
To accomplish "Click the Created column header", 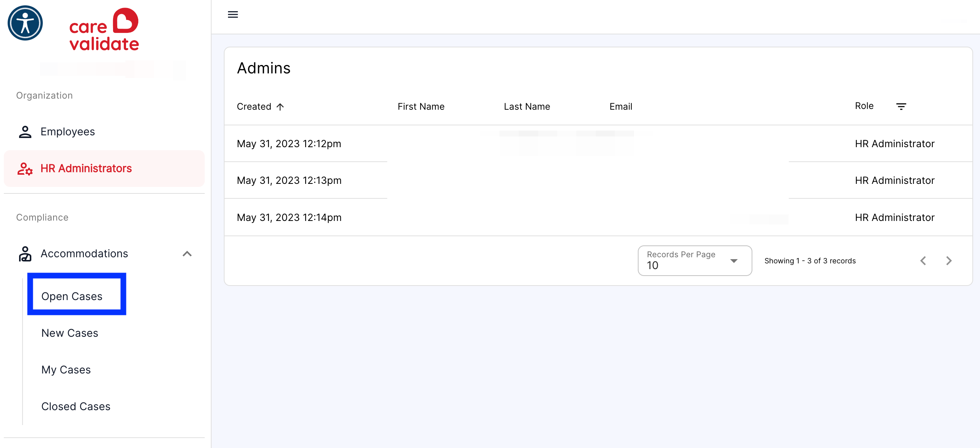I will click(x=254, y=107).
